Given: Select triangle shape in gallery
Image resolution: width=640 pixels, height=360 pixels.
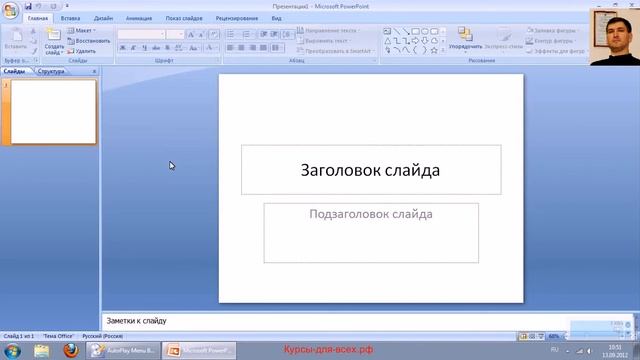Looking at the screenshot, I should (387, 41).
